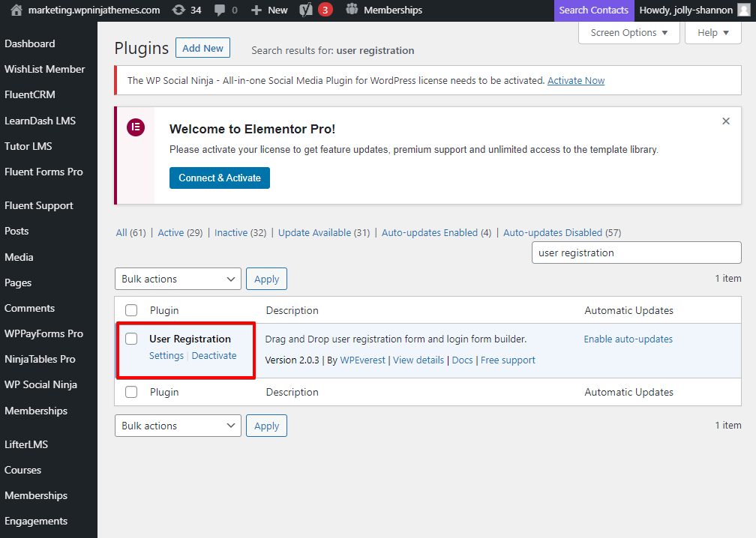
Task: Open User Registration Settings link
Action: (166, 355)
